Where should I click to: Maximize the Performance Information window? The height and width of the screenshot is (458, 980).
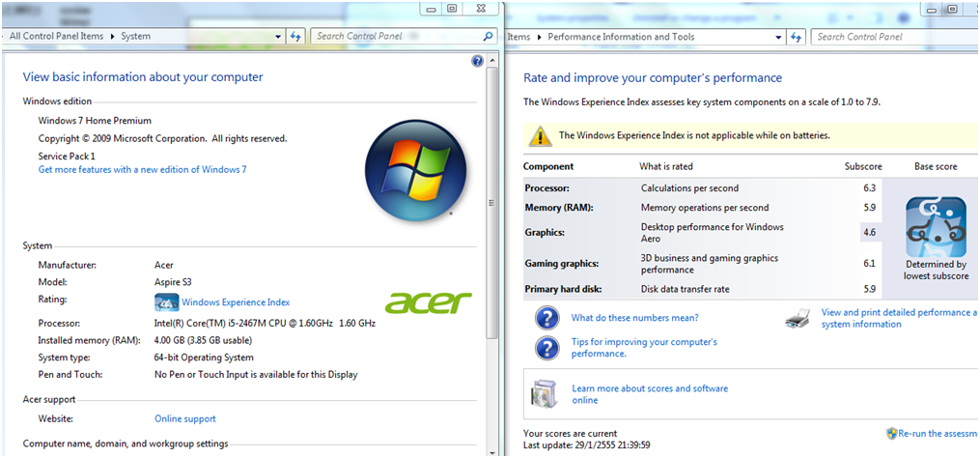pyautogui.click(x=951, y=9)
